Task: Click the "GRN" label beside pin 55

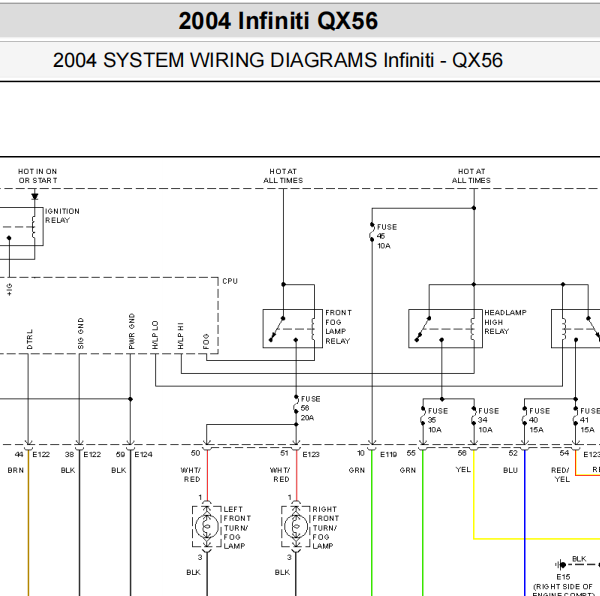Action: (408, 471)
